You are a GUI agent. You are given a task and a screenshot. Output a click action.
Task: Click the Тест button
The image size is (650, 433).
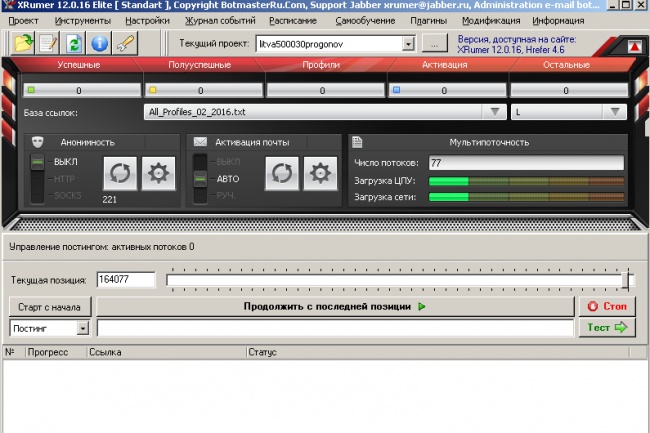tap(607, 327)
